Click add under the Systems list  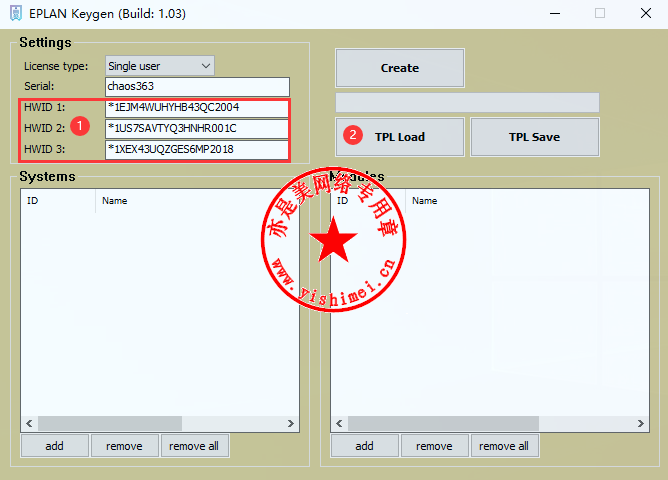click(x=55, y=446)
